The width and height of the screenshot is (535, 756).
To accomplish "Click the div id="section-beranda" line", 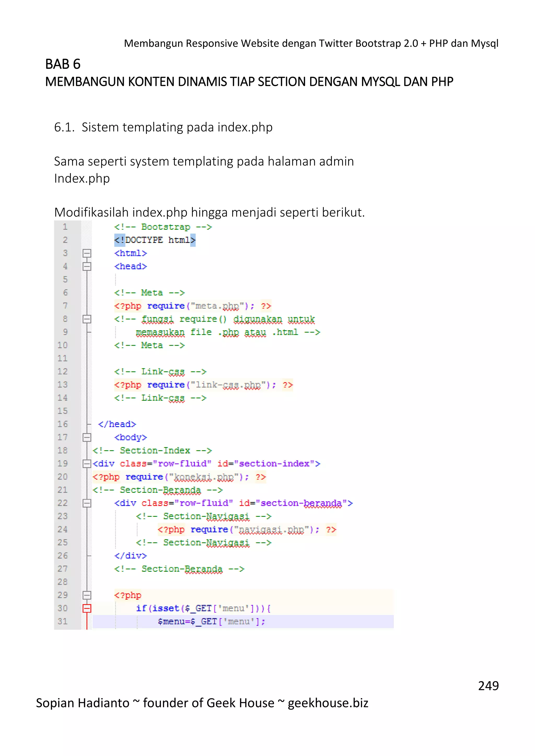I will pos(233,503).
